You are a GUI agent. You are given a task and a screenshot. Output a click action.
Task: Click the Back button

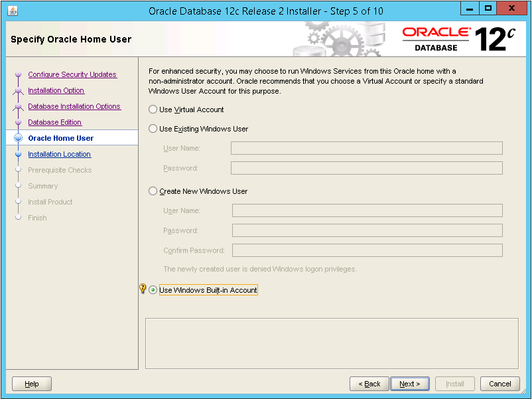pos(369,384)
